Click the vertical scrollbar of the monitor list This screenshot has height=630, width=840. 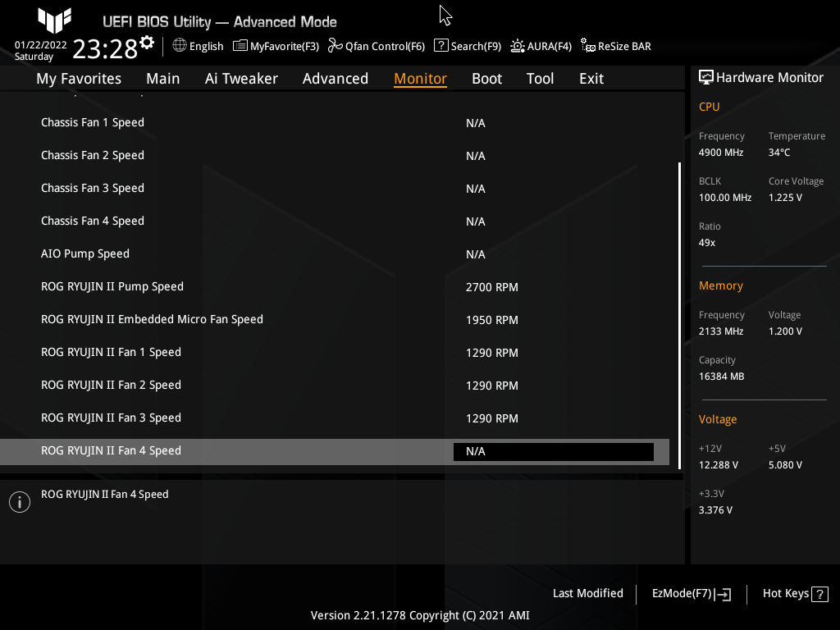[679, 316]
